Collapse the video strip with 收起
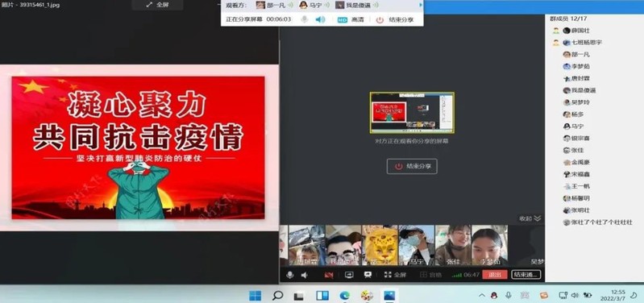 530,218
